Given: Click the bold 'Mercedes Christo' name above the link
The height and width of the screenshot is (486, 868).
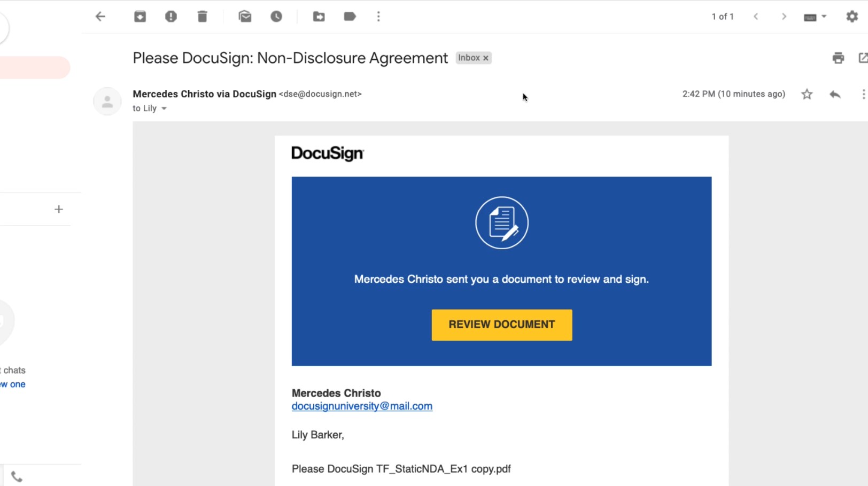Looking at the screenshot, I should [x=336, y=393].
